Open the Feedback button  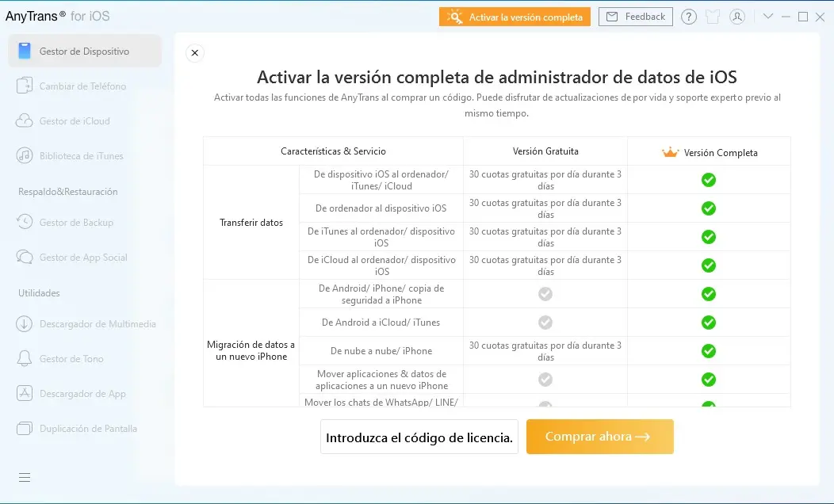coord(636,17)
